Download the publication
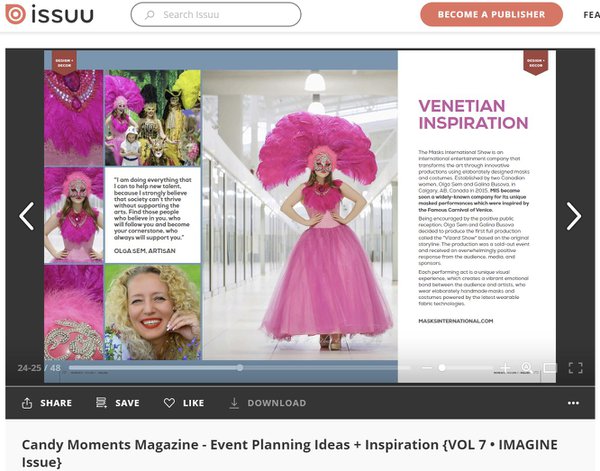 (267, 403)
